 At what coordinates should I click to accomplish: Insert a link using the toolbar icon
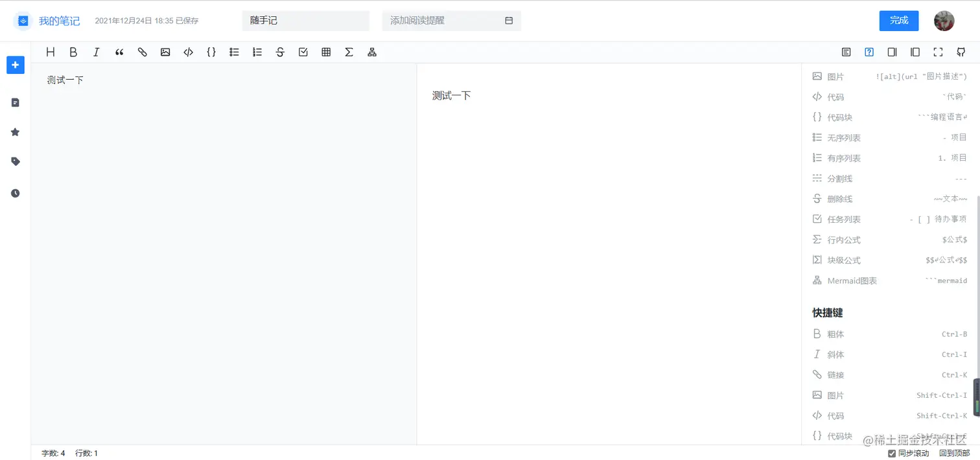[143, 52]
